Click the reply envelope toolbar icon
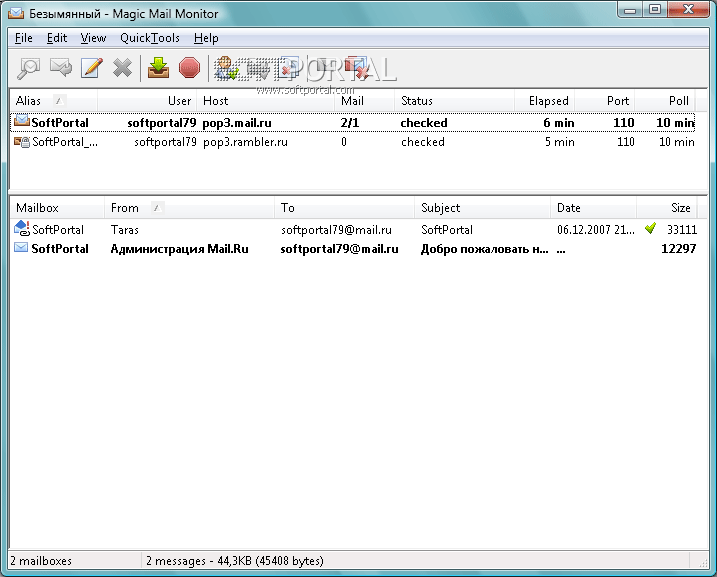 click(x=61, y=68)
